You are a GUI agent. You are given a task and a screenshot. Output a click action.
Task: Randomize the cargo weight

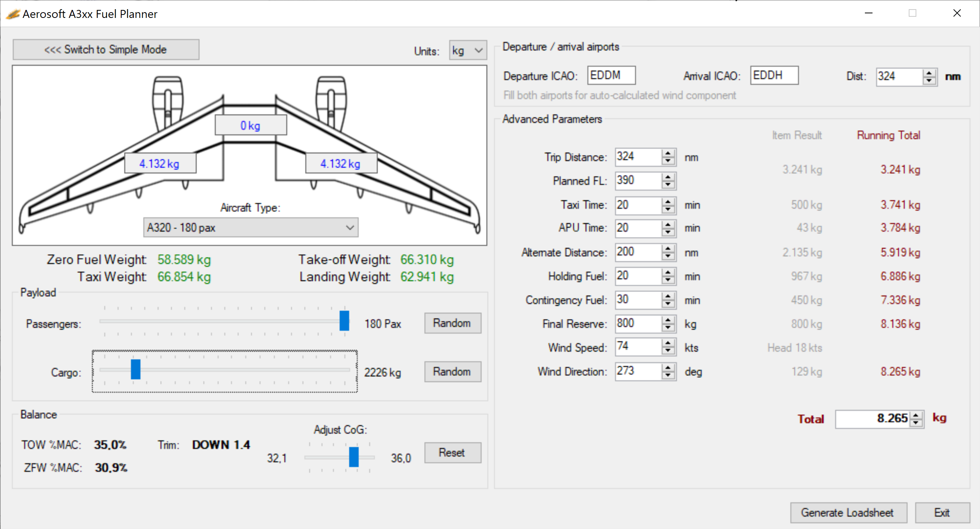[452, 372]
